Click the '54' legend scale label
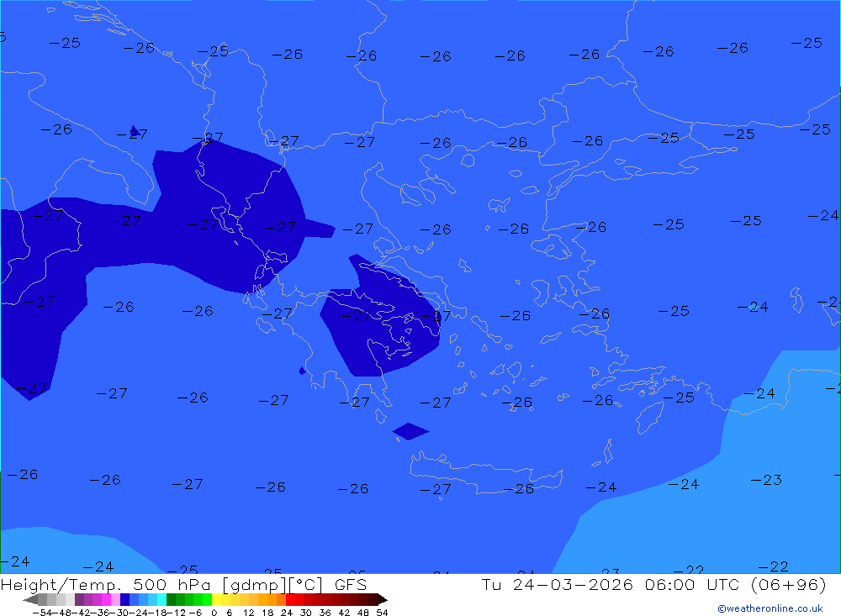Screen dimensions: 841x616 pos(382,613)
